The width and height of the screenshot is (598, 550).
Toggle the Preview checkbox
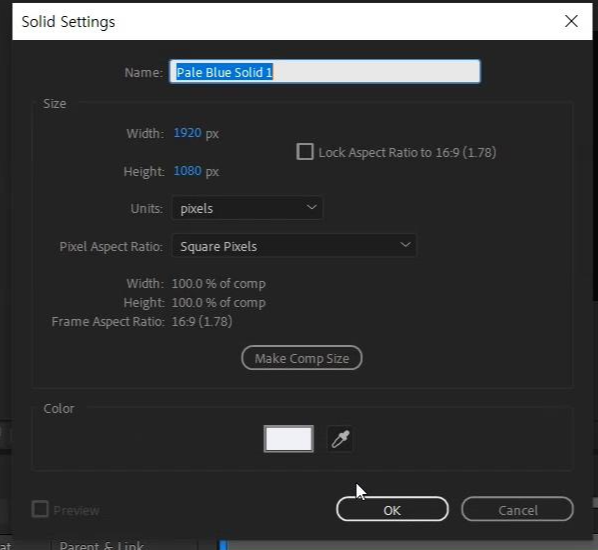[x=40, y=509]
